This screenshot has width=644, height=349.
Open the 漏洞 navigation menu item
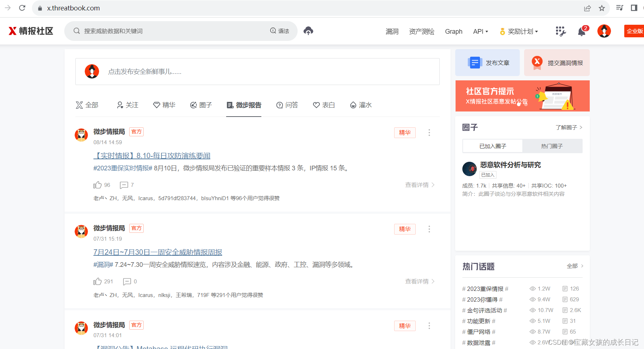392,31
